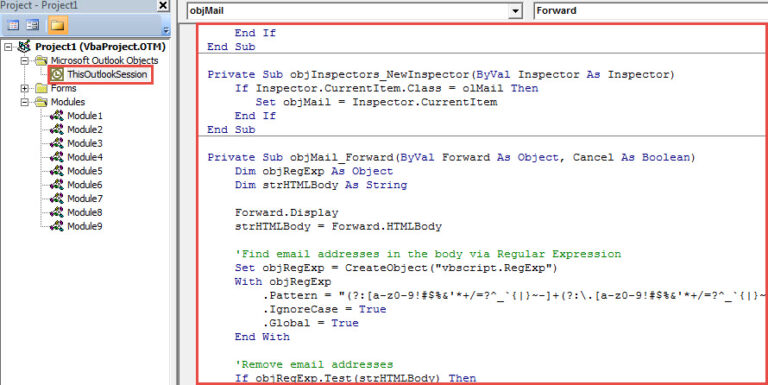Click the 'Dim objRegExp As Object' line
This screenshot has width=768, height=385.
[313, 171]
